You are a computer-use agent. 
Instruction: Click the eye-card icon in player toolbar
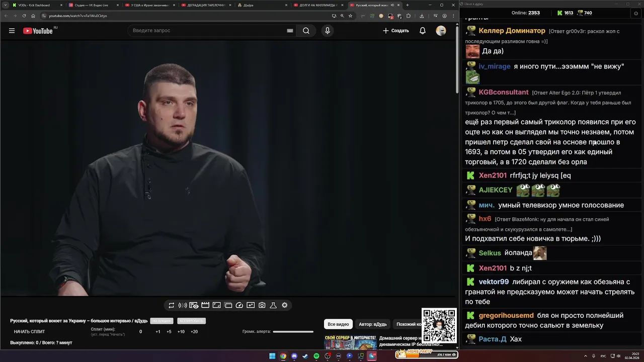point(194,305)
